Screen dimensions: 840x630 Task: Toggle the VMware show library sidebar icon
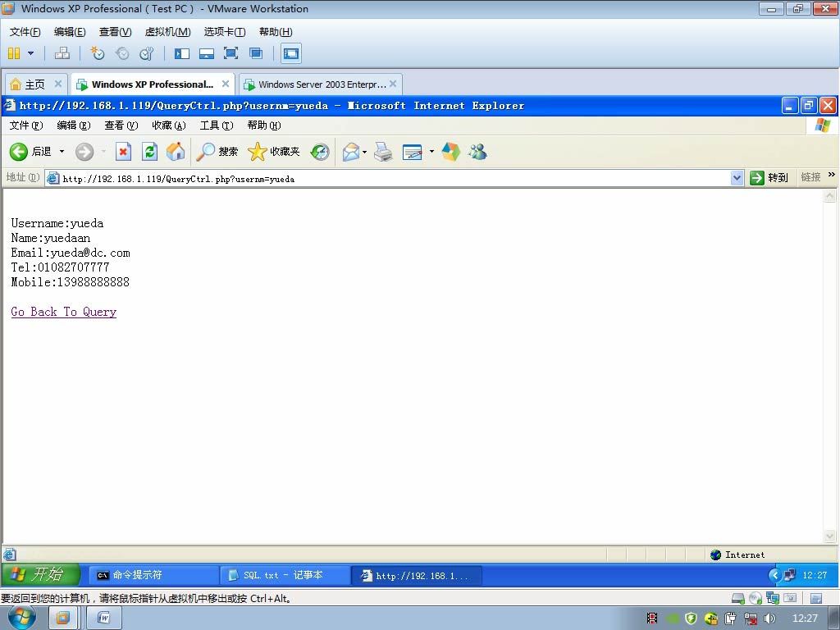181,53
